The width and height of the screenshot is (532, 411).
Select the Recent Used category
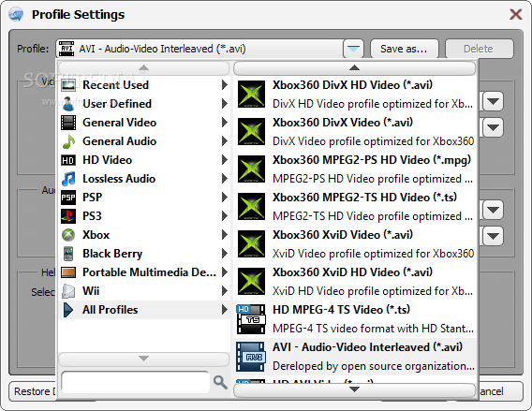(144, 85)
